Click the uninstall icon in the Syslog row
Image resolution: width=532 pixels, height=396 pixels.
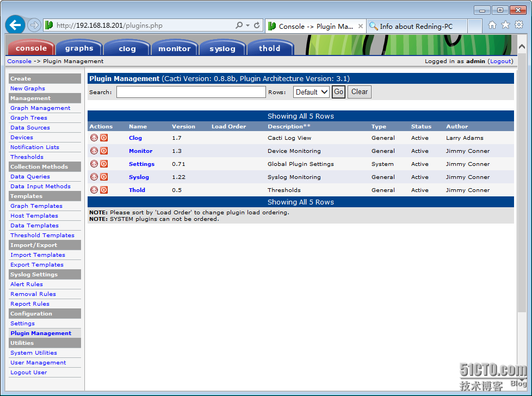(x=94, y=177)
